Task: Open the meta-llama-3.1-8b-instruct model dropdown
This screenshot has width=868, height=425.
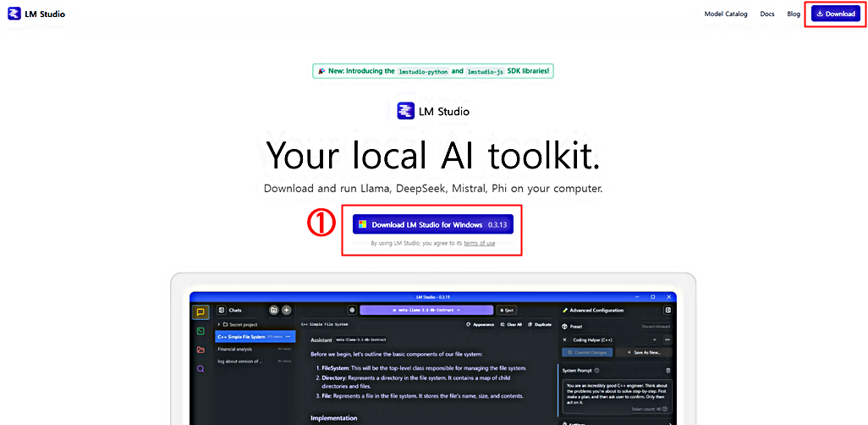Action: click(426, 311)
